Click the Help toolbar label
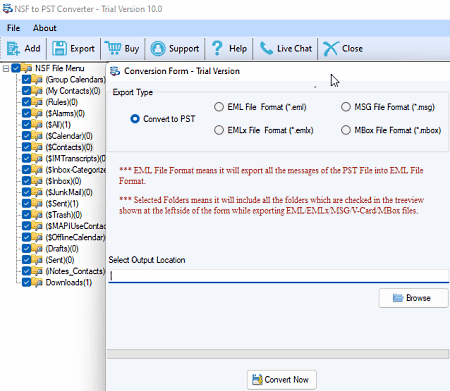Image resolution: width=450 pixels, height=391 pixels. click(238, 49)
